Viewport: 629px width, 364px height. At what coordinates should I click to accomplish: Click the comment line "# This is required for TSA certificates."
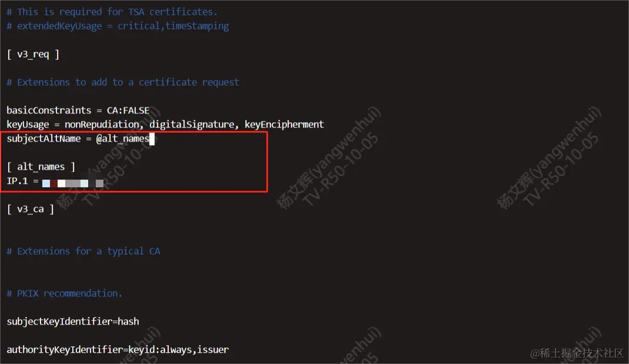(112, 12)
